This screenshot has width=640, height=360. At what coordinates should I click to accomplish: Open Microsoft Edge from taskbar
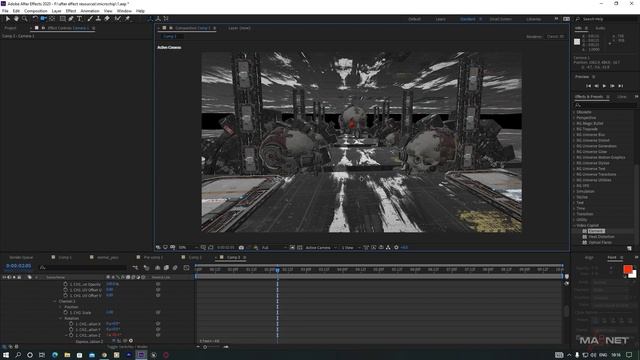[x=55, y=355]
